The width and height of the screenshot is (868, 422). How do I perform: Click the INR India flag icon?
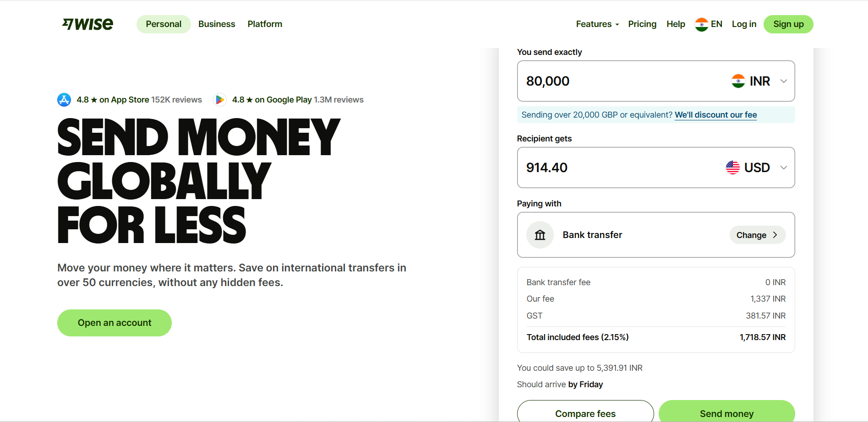[738, 81]
